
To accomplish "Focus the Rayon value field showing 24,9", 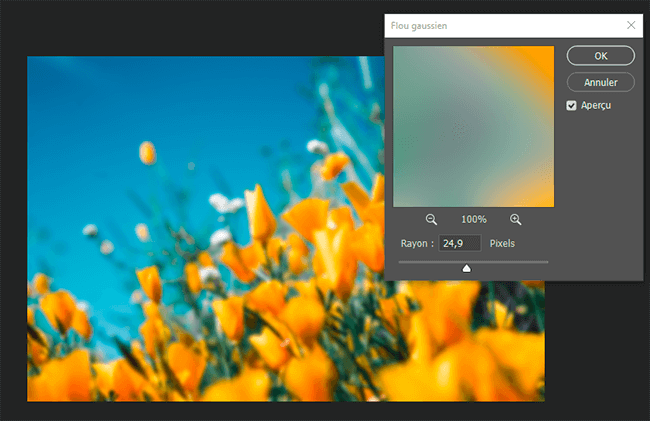I will point(460,243).
